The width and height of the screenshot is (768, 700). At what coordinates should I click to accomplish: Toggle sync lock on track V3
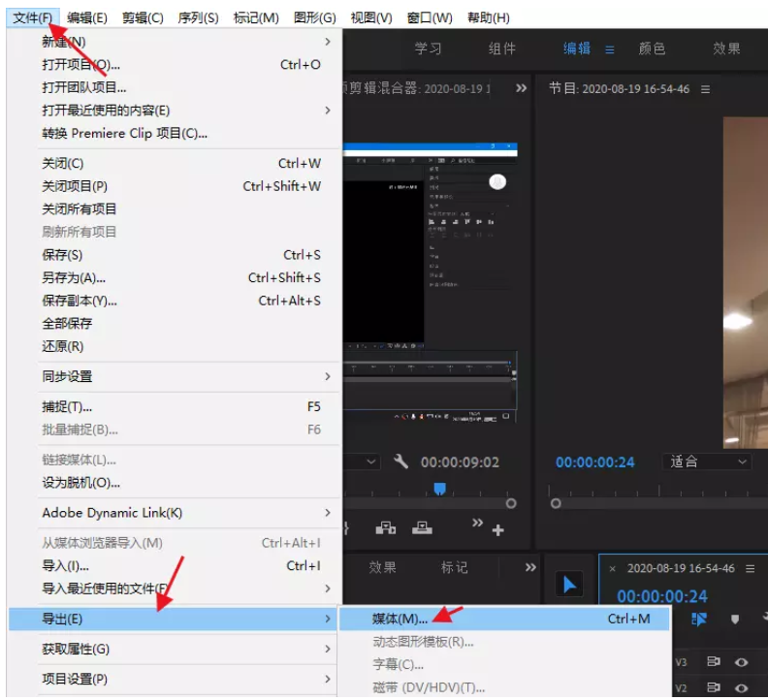tap(714, 662)
